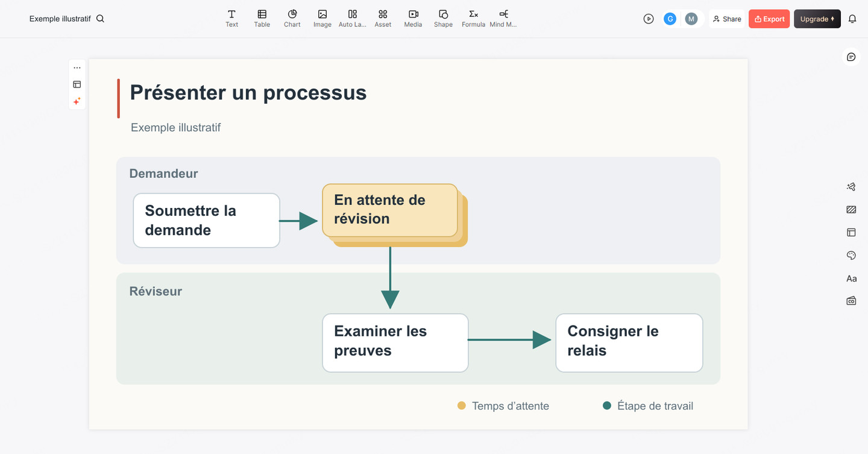868x454 pixels.
Task: Open notifications bell
Action: (x=852, y=19)
